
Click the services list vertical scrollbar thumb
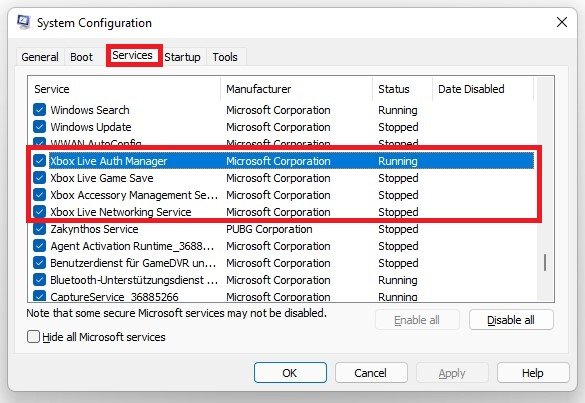(x=545, y=262)
